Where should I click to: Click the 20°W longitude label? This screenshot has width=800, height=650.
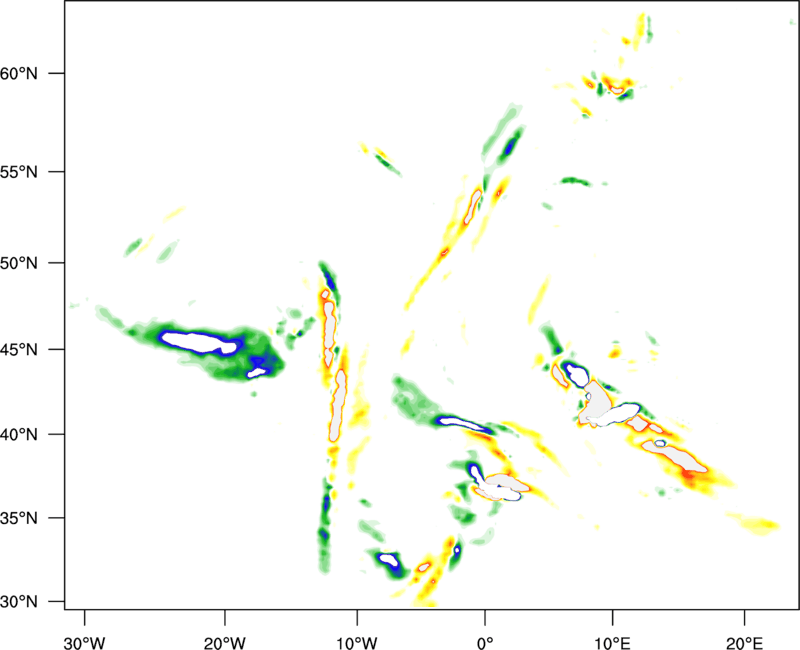tap(224, 643)
